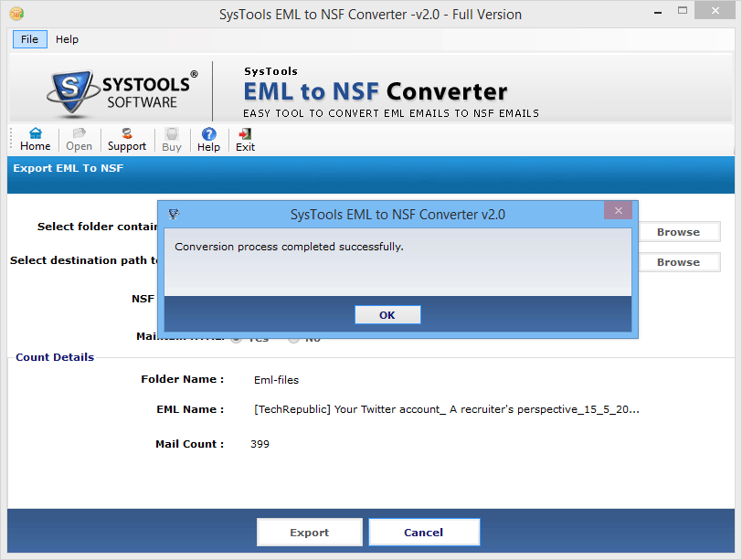Click the Help question mark toolbar icon

coord(208,140)
